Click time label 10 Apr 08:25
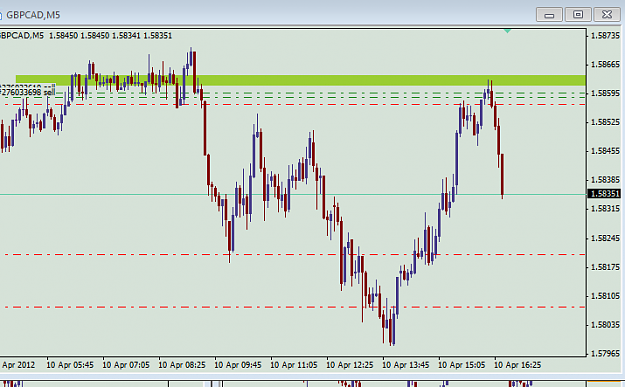625x387 pixels. click(x=182, y=365)
